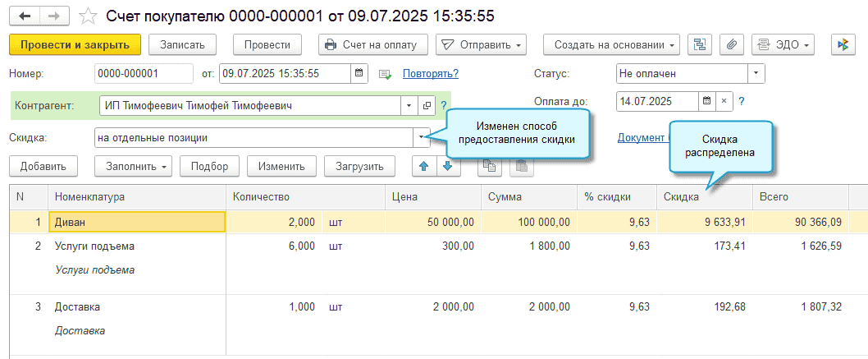Move selected row up with arrow
Viewport: 868px width, 359px height.
click(423, 165)
